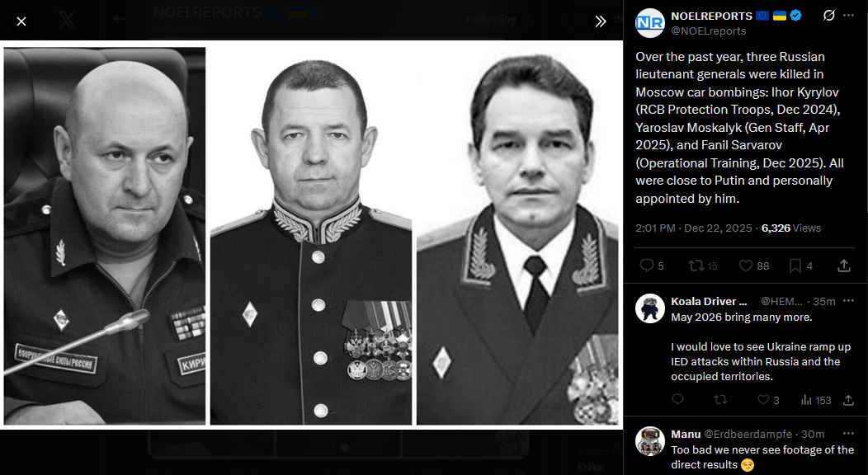Collapse the sidebar with double chevron icon
The image size is (868, 475).
coord(600,21)
